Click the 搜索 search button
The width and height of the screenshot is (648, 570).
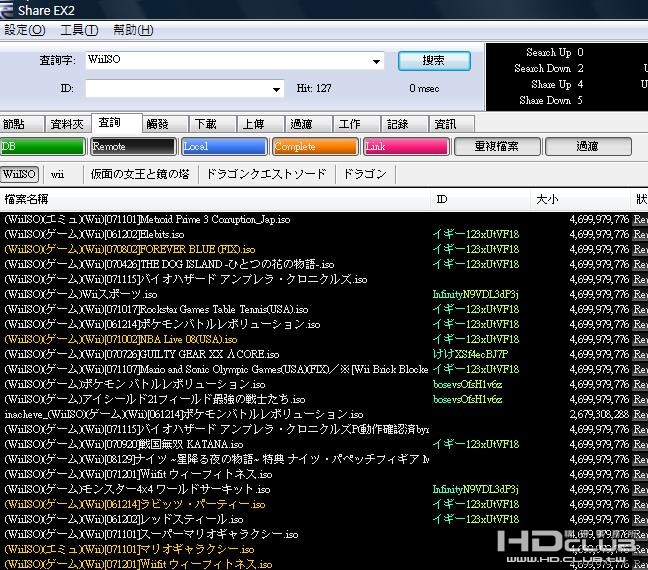(x=434, y=61)
